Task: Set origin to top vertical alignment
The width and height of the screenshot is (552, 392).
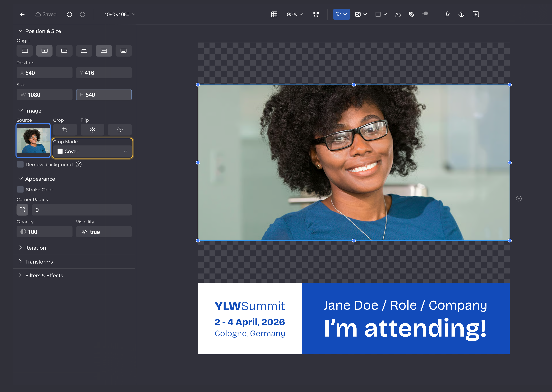Action: 84,51
